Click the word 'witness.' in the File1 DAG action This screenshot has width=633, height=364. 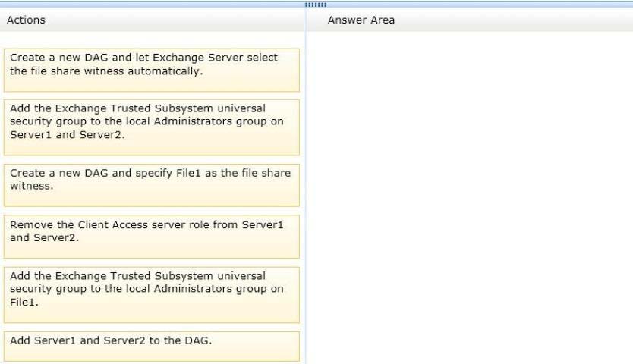point(31,186)
